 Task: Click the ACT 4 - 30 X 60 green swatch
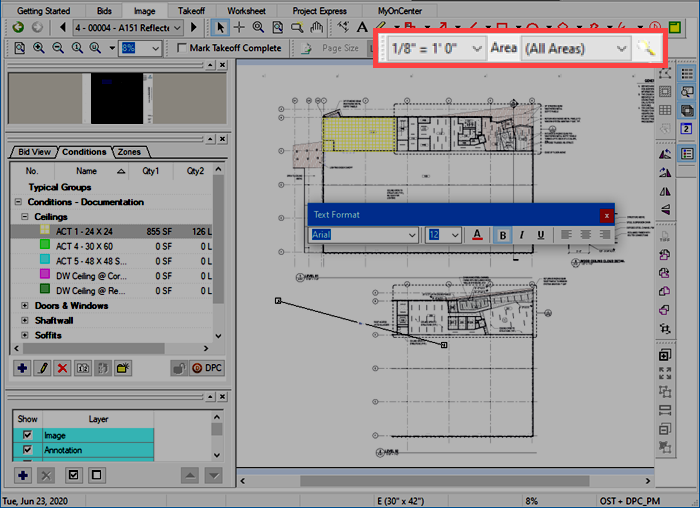coord(45,244)
